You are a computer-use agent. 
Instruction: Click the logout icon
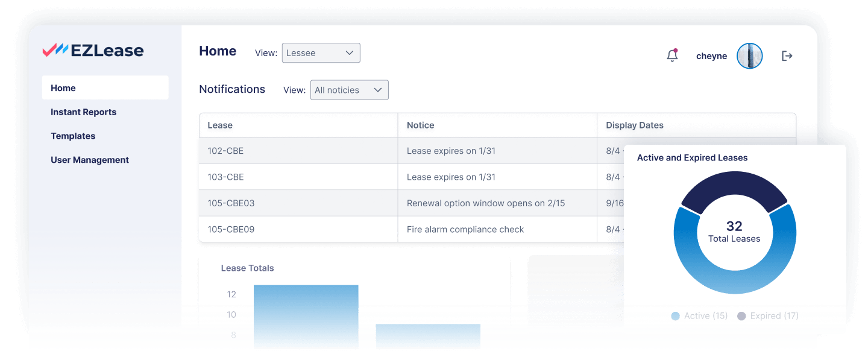(x=787, y=56)
